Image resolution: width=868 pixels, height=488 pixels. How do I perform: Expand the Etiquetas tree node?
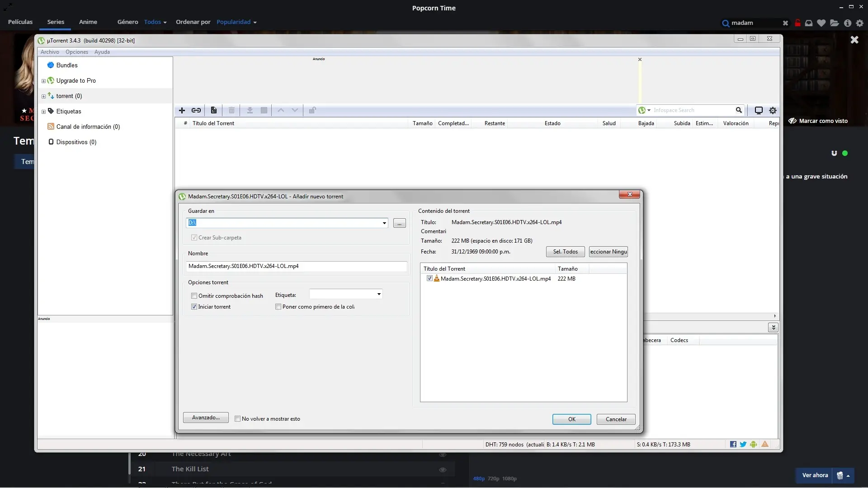43,112
